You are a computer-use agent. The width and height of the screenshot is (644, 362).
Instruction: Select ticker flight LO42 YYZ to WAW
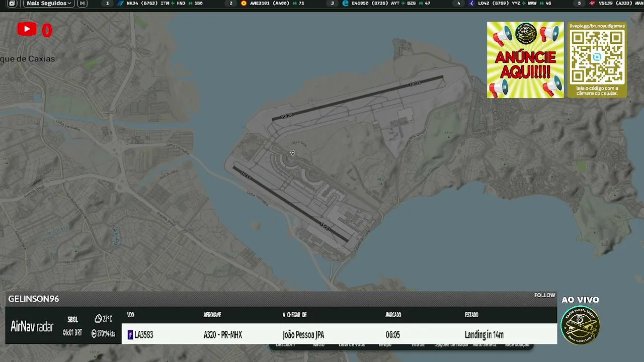510,4
